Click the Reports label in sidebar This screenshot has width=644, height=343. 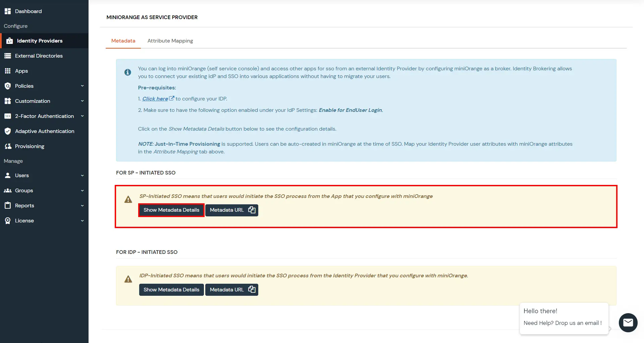coord(24,205)
